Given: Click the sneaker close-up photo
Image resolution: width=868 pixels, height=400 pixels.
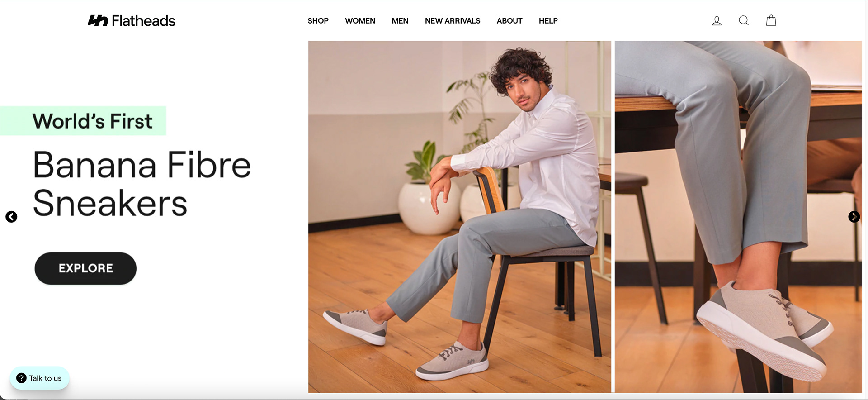Looking at the screenshot, I should [738, 217].
